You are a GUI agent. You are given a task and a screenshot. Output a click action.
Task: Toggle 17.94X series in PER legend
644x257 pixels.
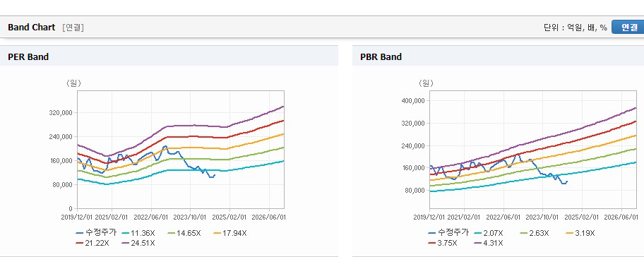(230, 233)
